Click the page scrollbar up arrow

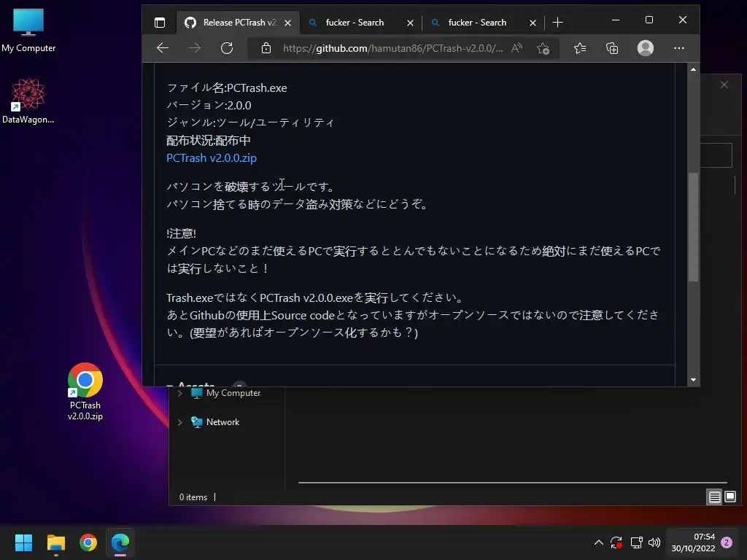[693, 69]
